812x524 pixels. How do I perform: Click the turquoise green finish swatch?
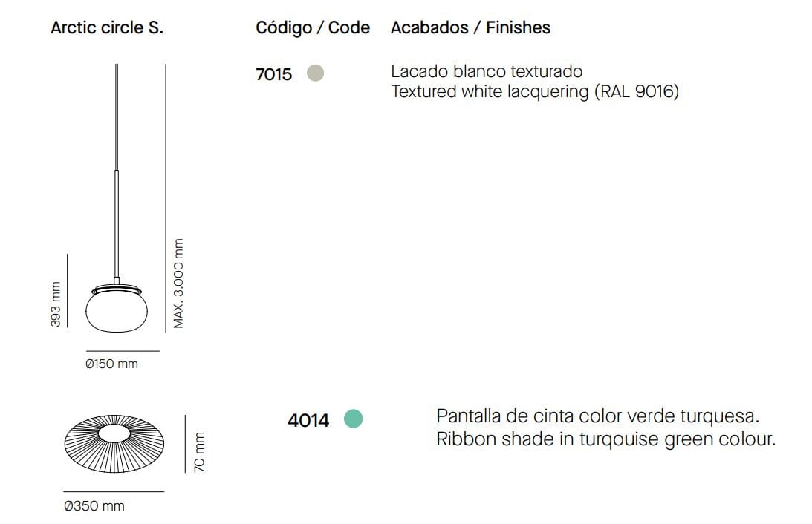pos(354,419)
